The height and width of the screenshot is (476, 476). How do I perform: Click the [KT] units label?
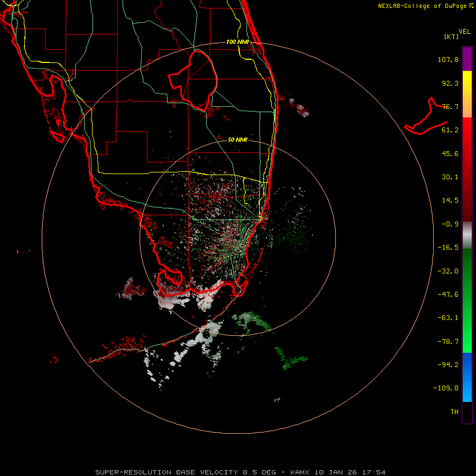click(452, 36)
